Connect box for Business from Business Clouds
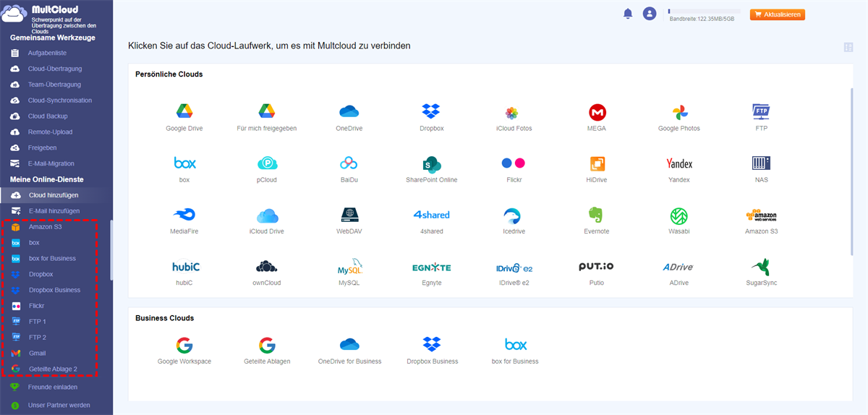 pos(514,351)
